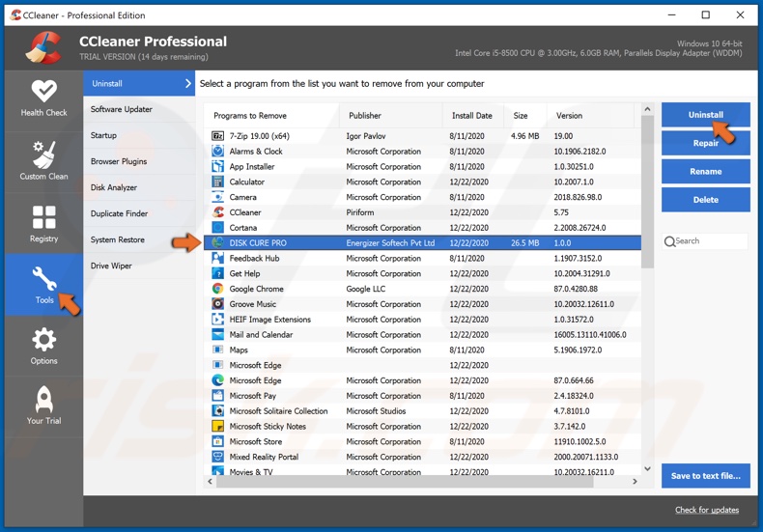Open the Duplicate Finder tab

[139, 213]
